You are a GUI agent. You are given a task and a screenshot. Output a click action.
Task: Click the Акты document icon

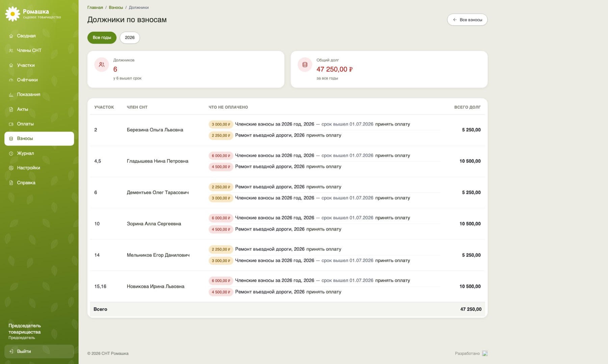click(x=11, y=109)
